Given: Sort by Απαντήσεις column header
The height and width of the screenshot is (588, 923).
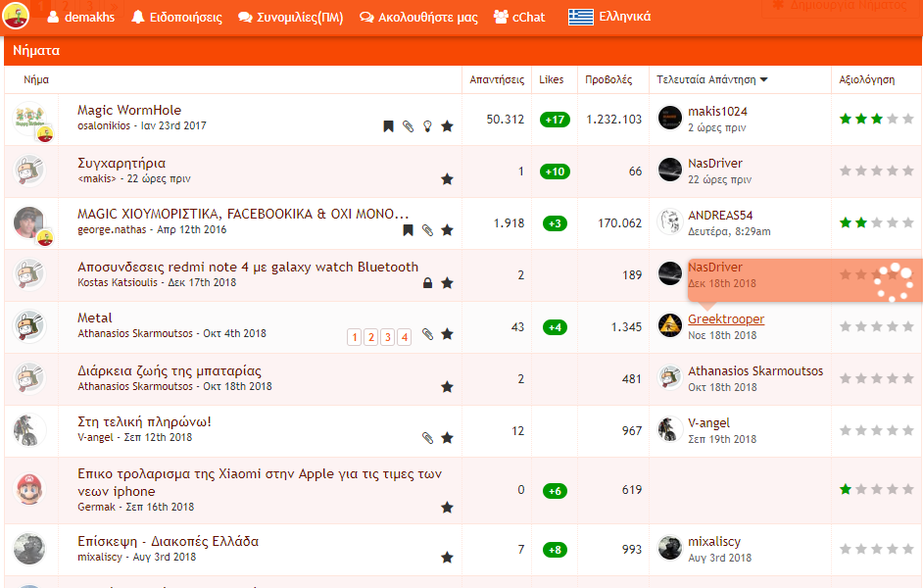Looking at the screenshot, I should [497, 79].
